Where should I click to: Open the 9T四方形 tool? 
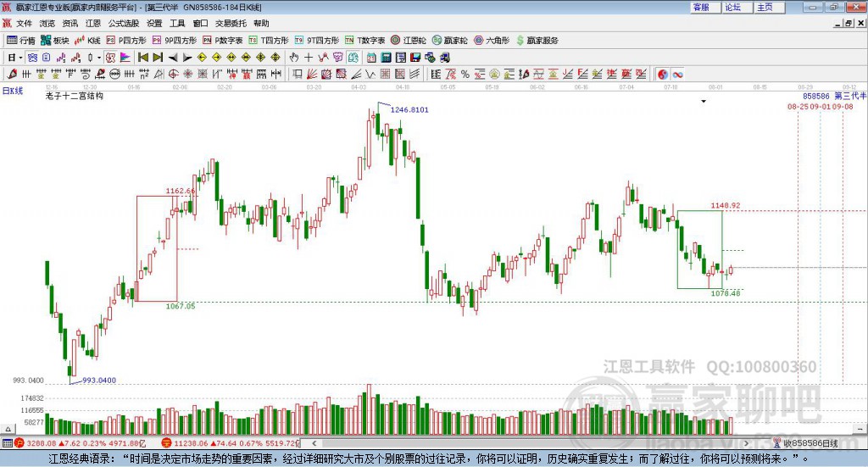coord(317,41)
